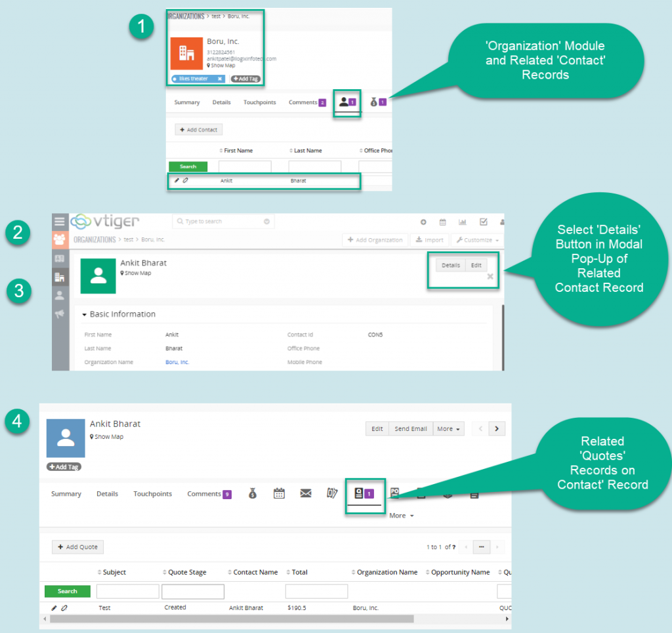Click the Add Quote button
Screen dimensions: 672x633
click(x=77, y=547)
